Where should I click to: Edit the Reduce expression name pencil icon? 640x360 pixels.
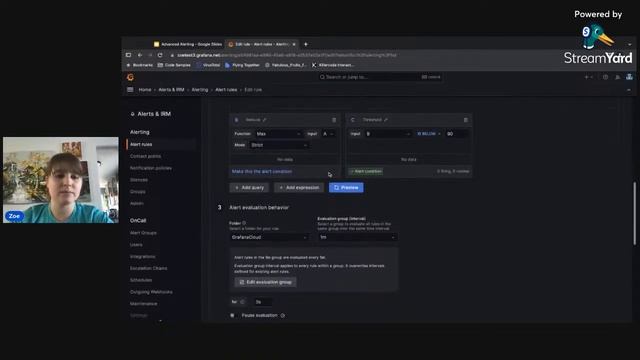click(264, 120)
